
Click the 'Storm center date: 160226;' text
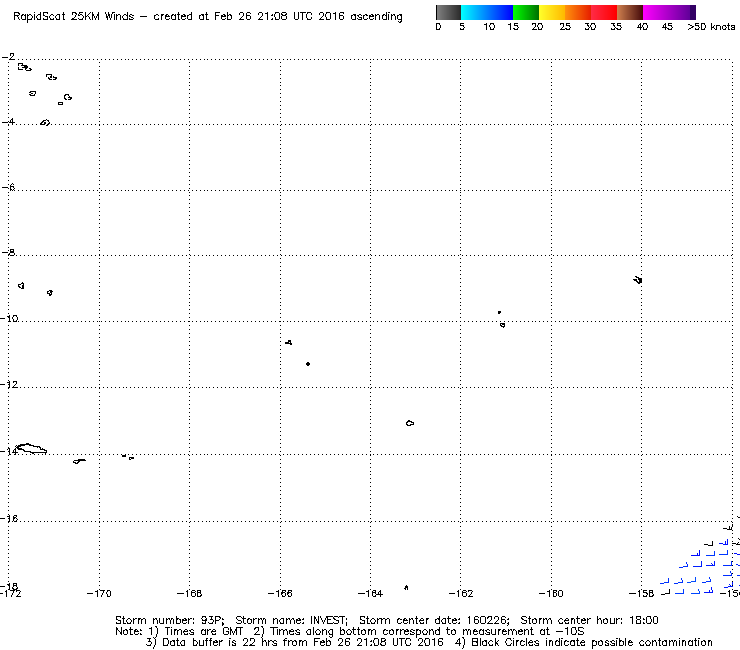434,620
